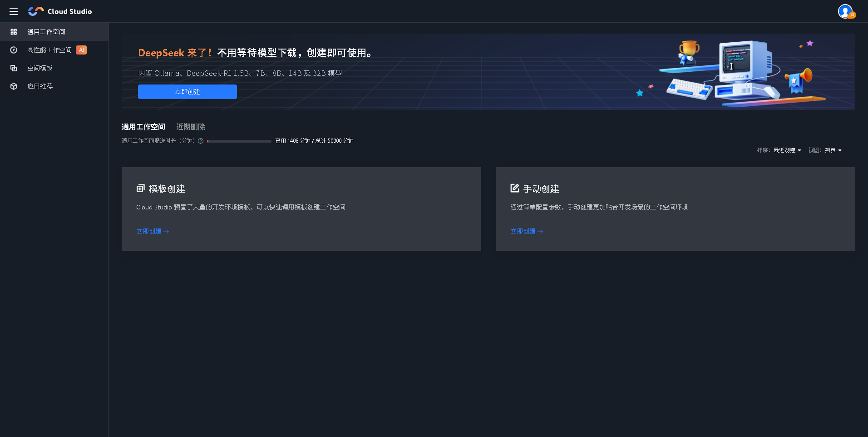The height and width of the screenshot is (437, 868).
Task: Click the DeepSeek 来了 banner headline
Action: click(x=255, y=53)
